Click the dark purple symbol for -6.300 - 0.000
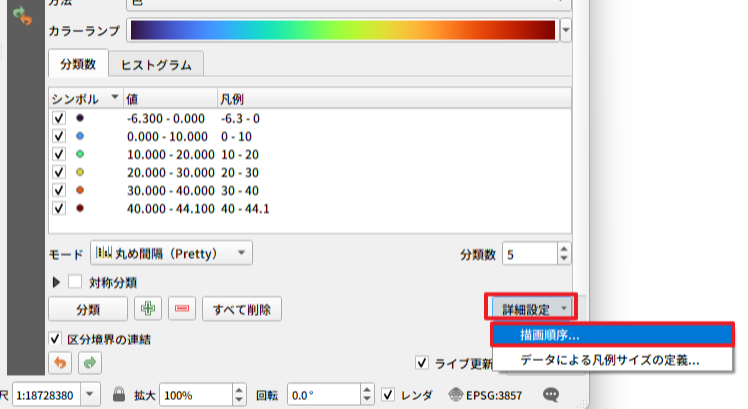Screen dimensions: 748x409 [x=79, y=118]
